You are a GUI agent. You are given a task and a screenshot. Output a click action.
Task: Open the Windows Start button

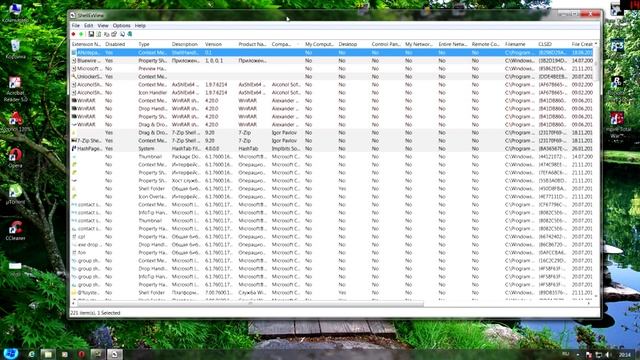[x=11, y=353]
